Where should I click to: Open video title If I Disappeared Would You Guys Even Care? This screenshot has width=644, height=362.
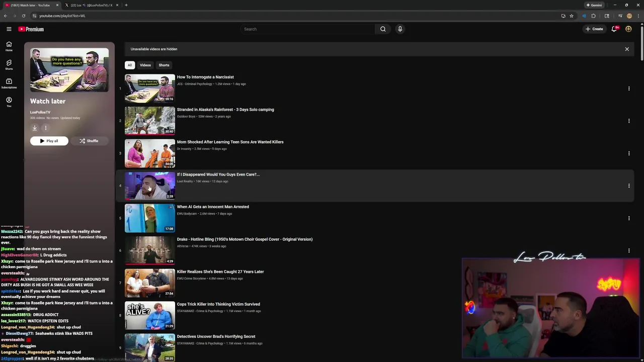pos(218,174)
